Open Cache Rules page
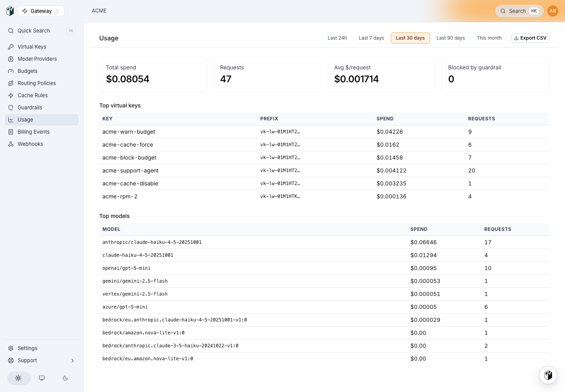 tap(42, 95)
